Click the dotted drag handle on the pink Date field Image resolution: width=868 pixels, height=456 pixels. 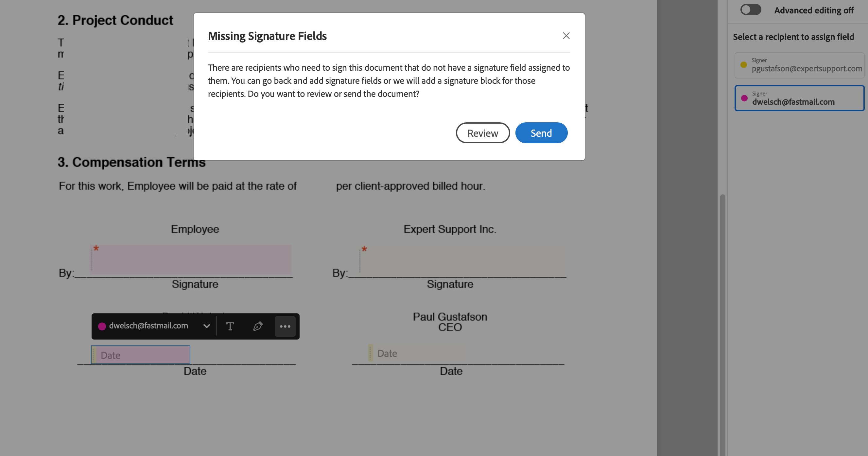(93, 355)
